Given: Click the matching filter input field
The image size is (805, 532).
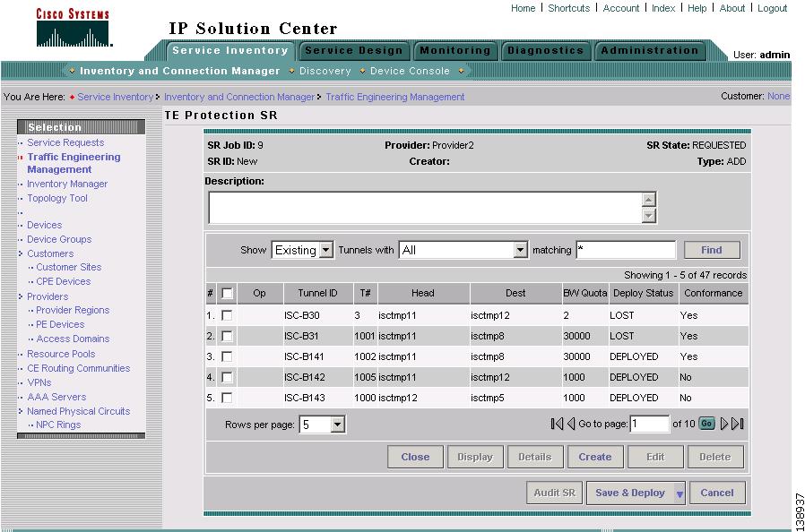Looking at the screenshot, I should pos(626,250).
